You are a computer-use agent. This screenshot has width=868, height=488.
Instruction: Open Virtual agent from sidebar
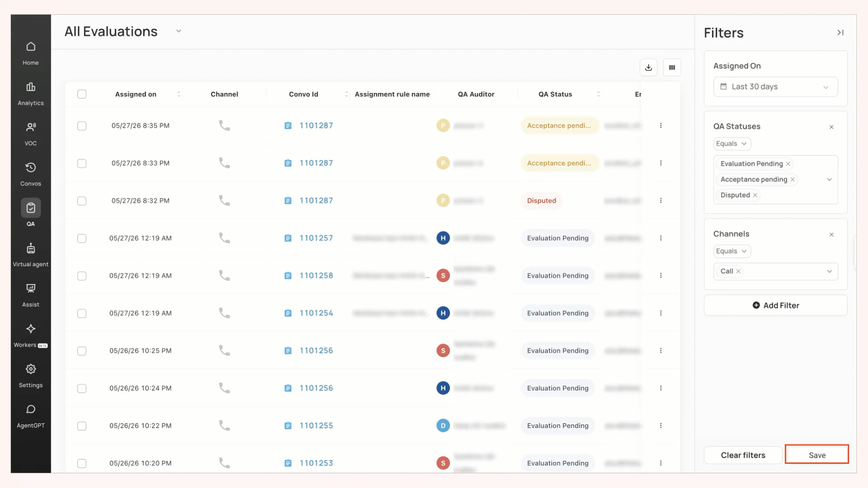click(30, 255)
